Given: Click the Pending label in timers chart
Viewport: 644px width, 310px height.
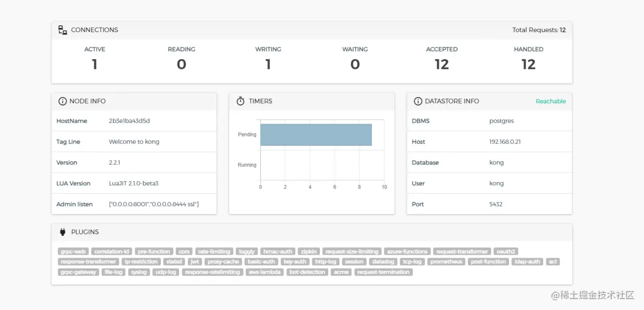Looking at the screenshot, I should point(247,134).
